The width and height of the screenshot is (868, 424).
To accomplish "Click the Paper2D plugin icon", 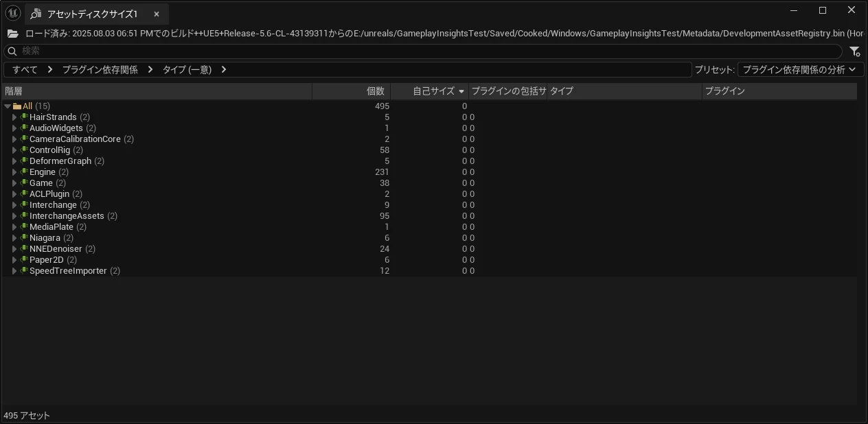I will pos(24,260).
